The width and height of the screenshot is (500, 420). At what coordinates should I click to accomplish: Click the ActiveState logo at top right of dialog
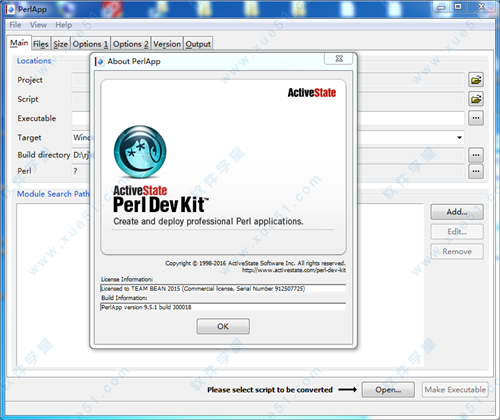point(312,93)
